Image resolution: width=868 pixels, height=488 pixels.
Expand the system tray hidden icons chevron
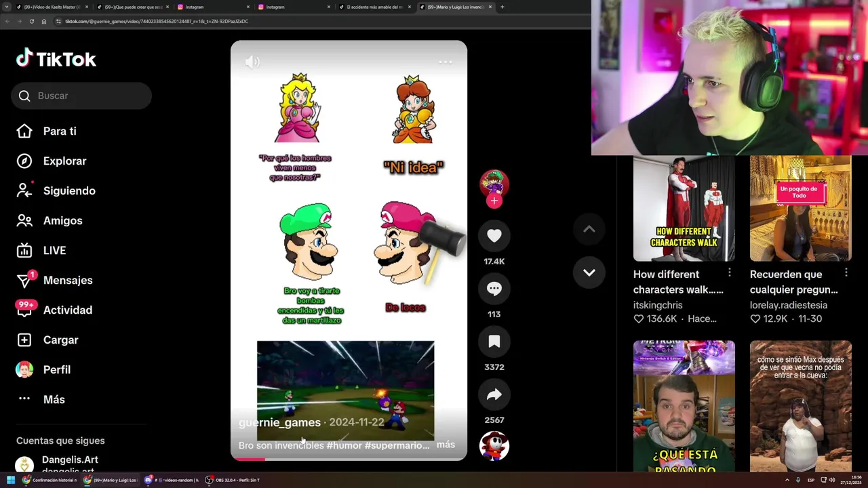tap(787, 480)
